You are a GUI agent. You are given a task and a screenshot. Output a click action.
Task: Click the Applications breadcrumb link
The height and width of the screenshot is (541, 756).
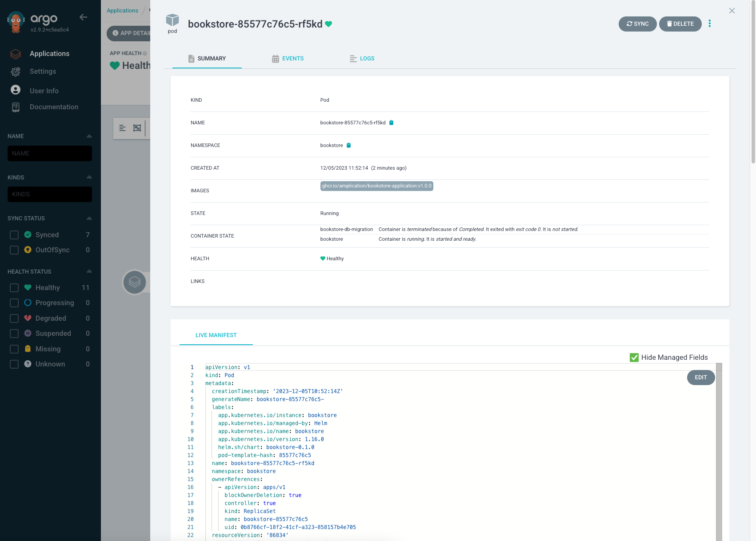point(122,11)
